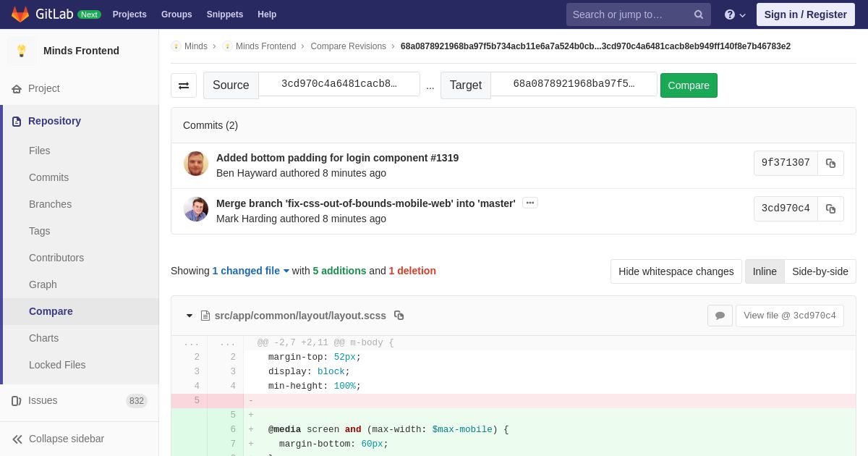Swap source and target revisions button
This screenshot has width=868, height=456.
click(184, 85)
